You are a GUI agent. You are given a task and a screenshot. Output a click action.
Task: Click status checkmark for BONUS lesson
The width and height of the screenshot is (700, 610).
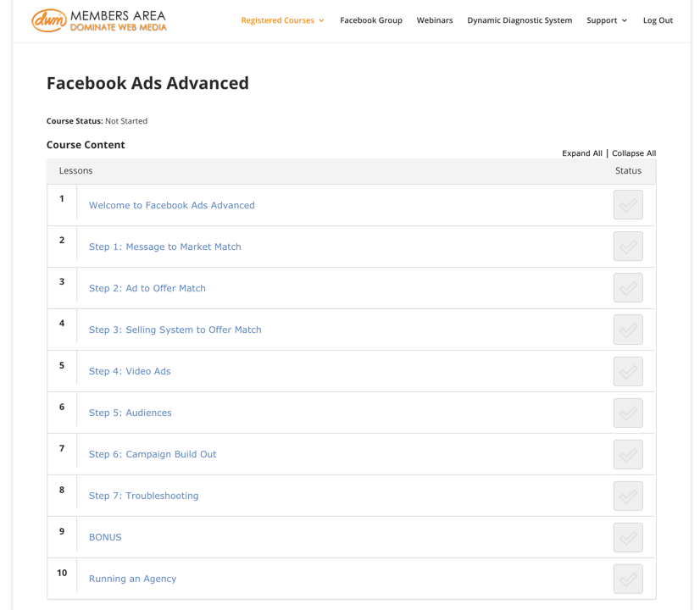tap(627, 537)
